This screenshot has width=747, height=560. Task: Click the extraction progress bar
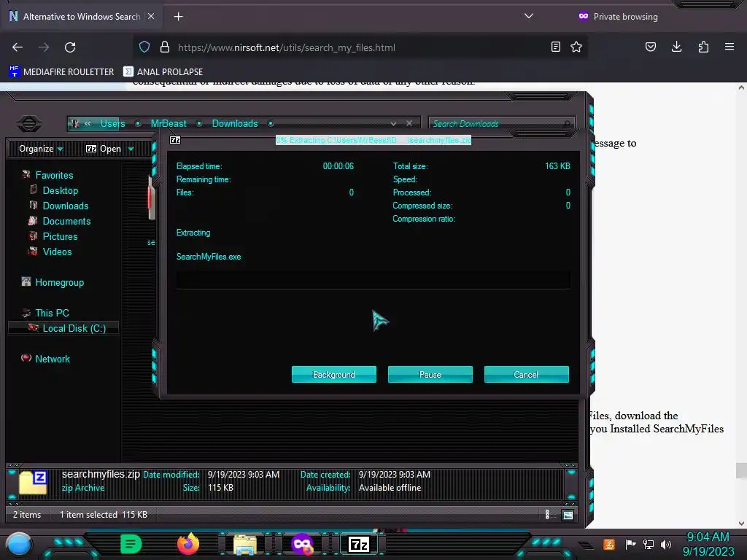pos(373,280)
